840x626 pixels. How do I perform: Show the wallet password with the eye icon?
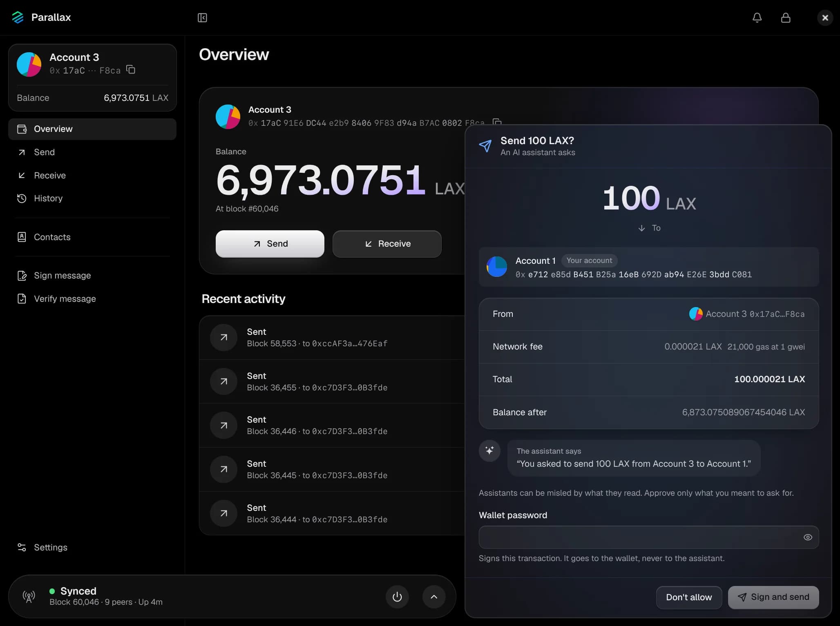pos(808,537)
